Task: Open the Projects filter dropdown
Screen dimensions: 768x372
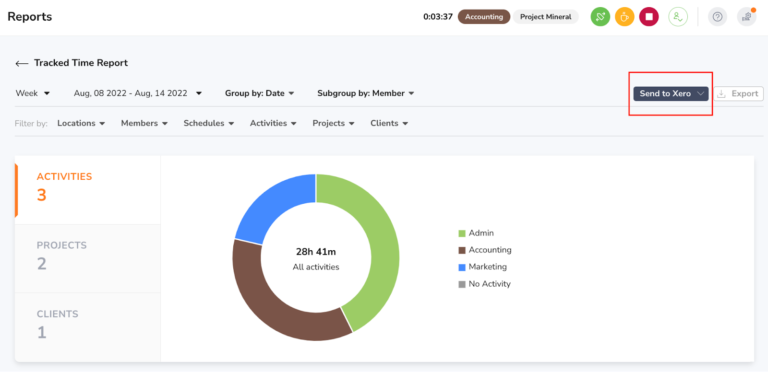Action: point(334,123)
